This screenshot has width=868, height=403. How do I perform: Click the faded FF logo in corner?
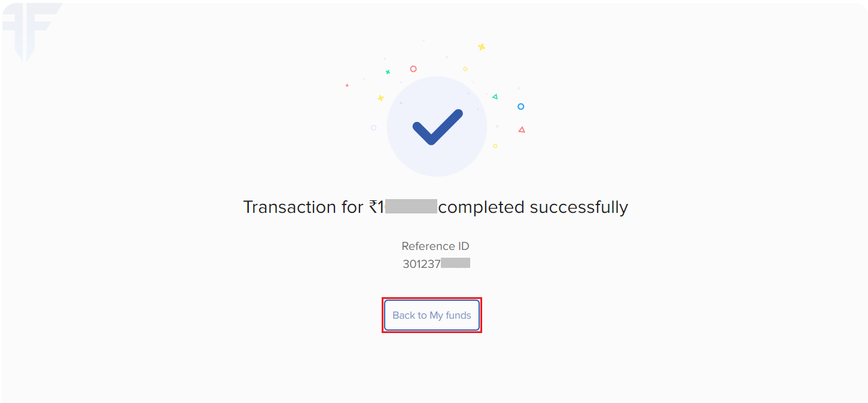[30, 30]
